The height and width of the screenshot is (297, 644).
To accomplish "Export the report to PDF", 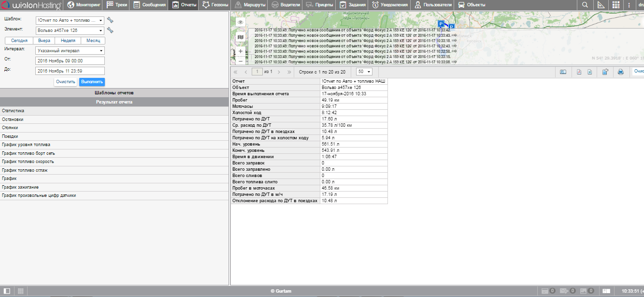I will (x=579, y=72).
